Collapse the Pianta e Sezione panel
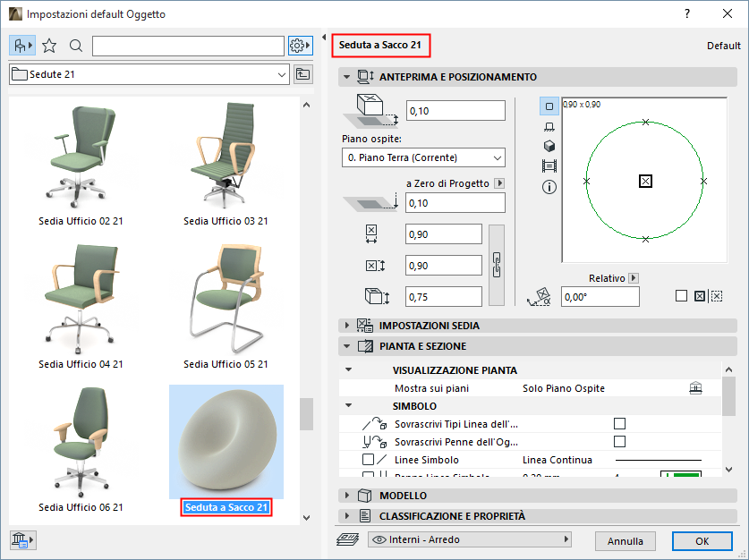Image resolution: width=749 pixels, height=560 pixels. click(347, 346)
